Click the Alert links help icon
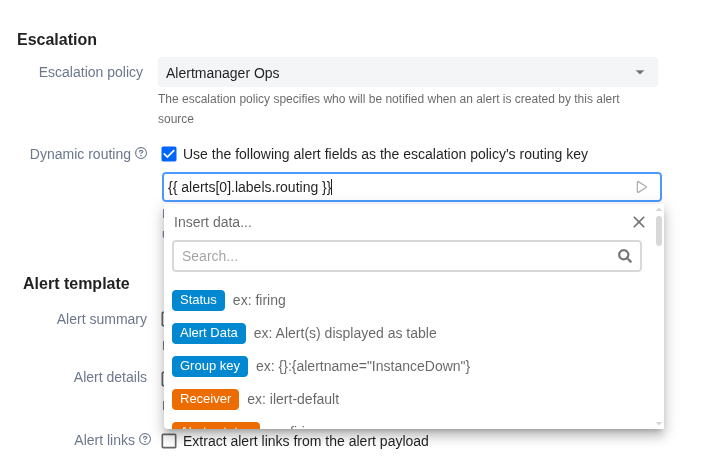This screenshot has height=472, width=707. pos(145,439)
